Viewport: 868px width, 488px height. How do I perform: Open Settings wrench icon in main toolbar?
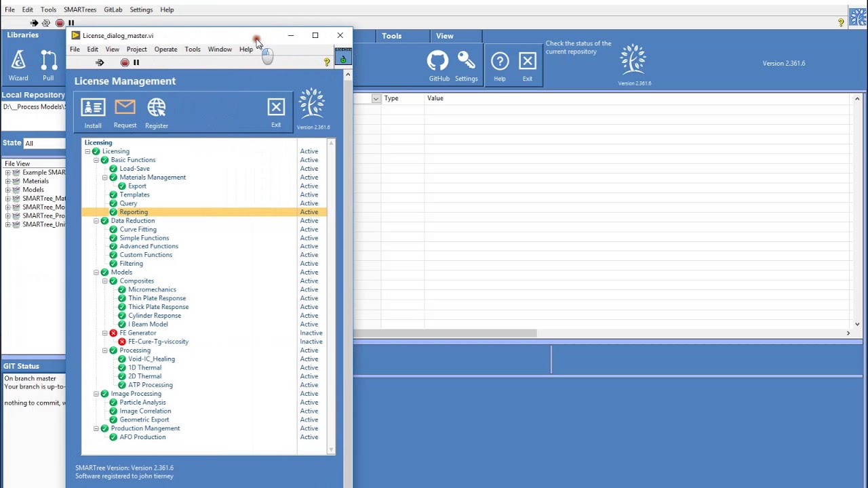466,60
